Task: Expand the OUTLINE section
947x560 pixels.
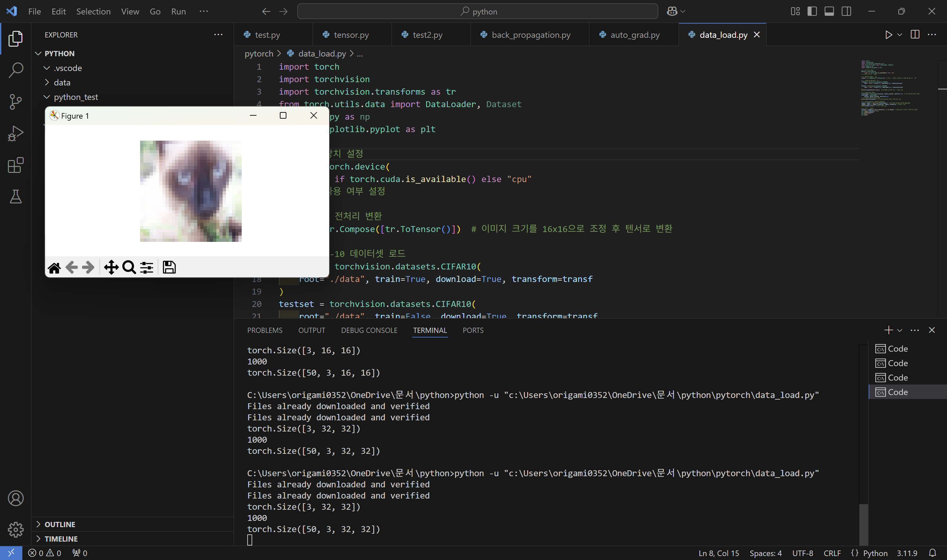Action: pyautogui.click(x=60, y=524)
